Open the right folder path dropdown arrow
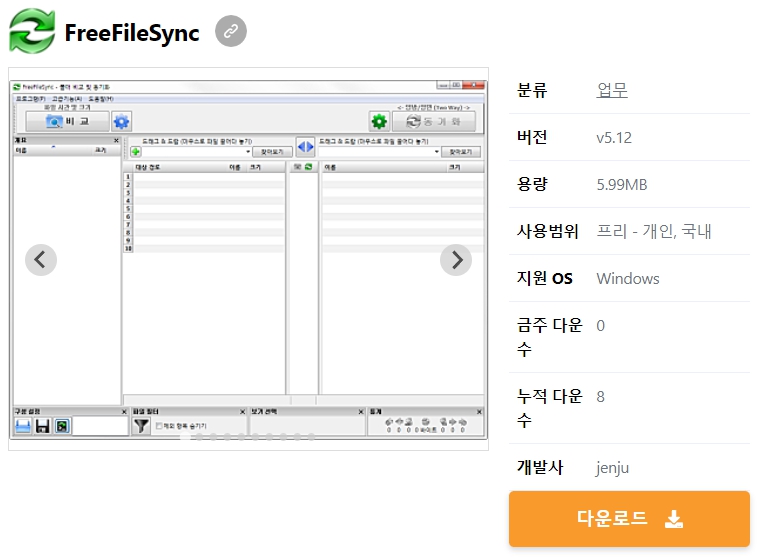The width and height of the screenshot is (759, 557). point(437,152)
